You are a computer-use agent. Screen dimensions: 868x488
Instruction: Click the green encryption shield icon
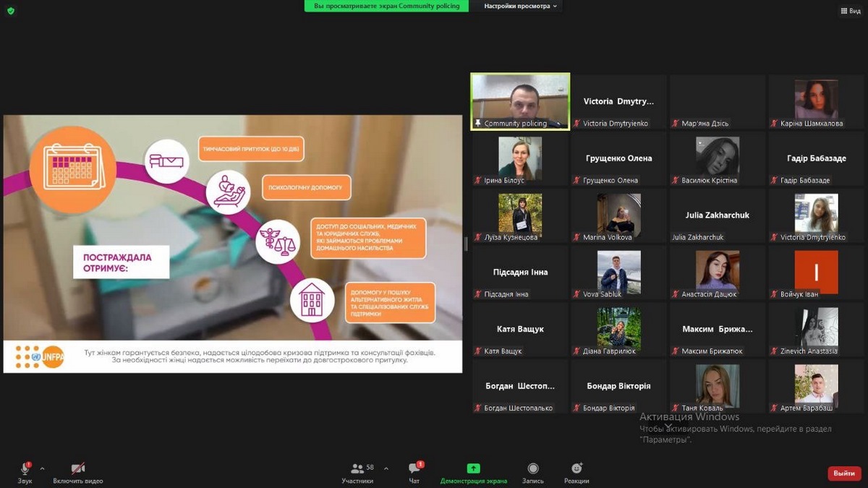11,11
